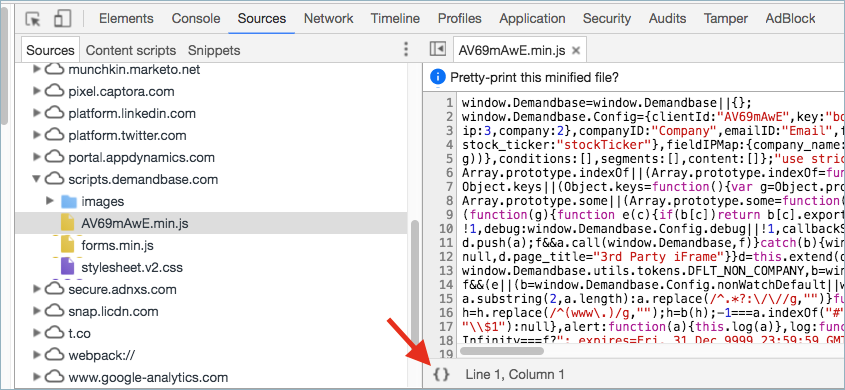Open the Network tab
The height and width of the screenshot is (390, 845).
329,18
